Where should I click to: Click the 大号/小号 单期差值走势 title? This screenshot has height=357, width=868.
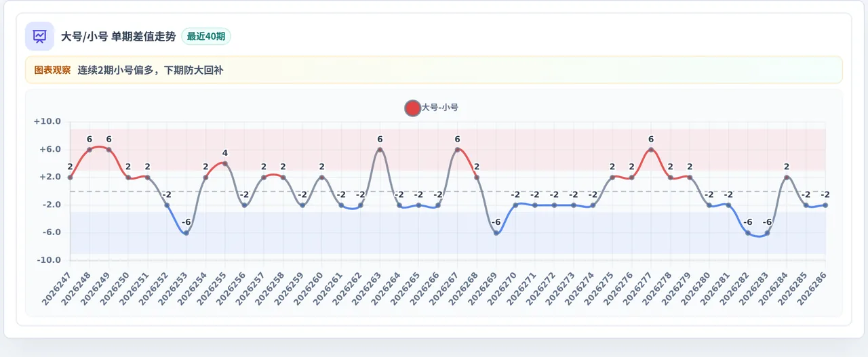(x=118, y=37)
